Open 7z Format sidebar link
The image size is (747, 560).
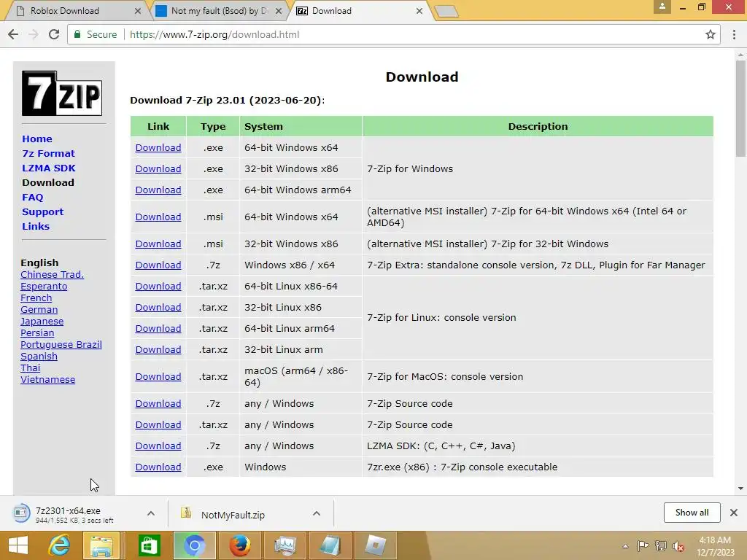[x=48, y=153]
